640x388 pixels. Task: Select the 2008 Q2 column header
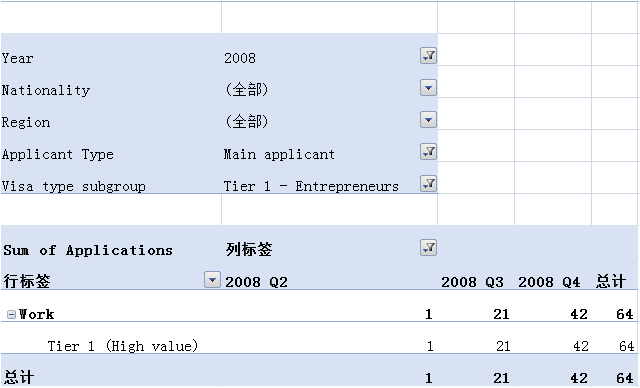[x=256, y=282]
